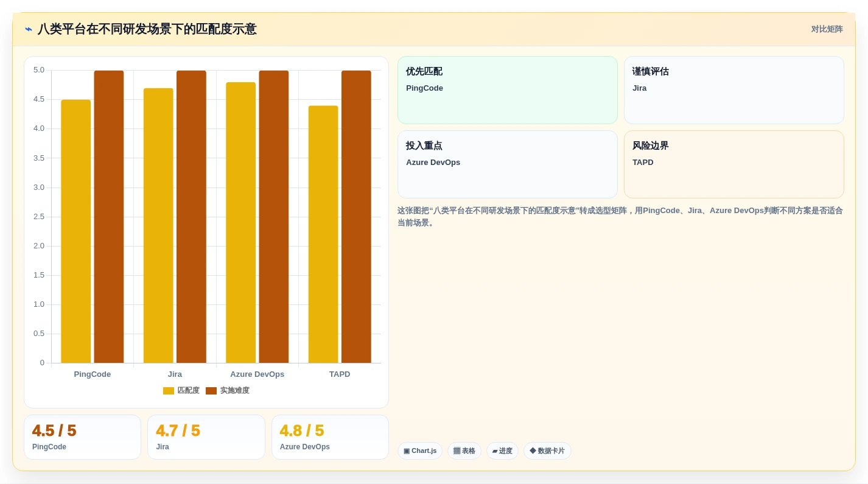
Task: Click the 实施难度 legend label
Action: click(235, 391)
